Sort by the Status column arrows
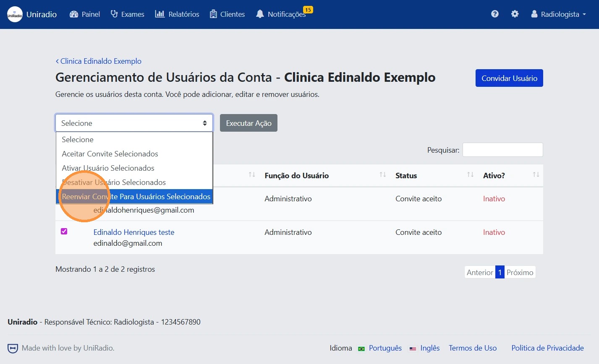Viewport: 599px width, 364px height. [470, 175]
